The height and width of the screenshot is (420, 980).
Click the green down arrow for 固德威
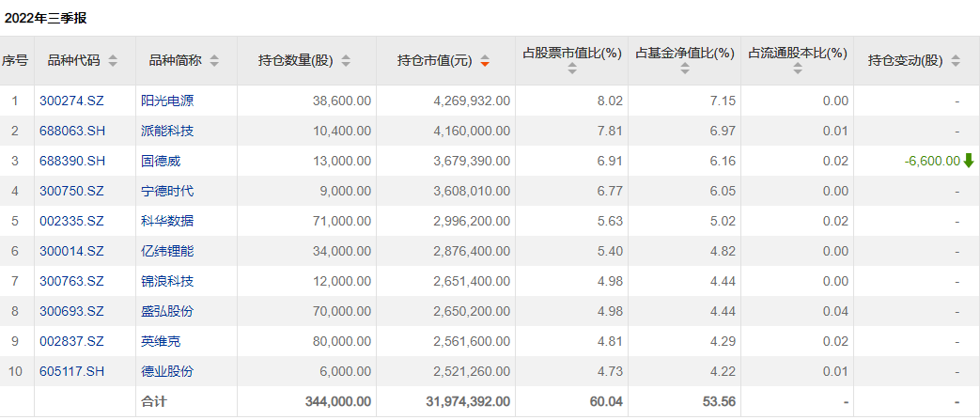click(x=969, y=161)
